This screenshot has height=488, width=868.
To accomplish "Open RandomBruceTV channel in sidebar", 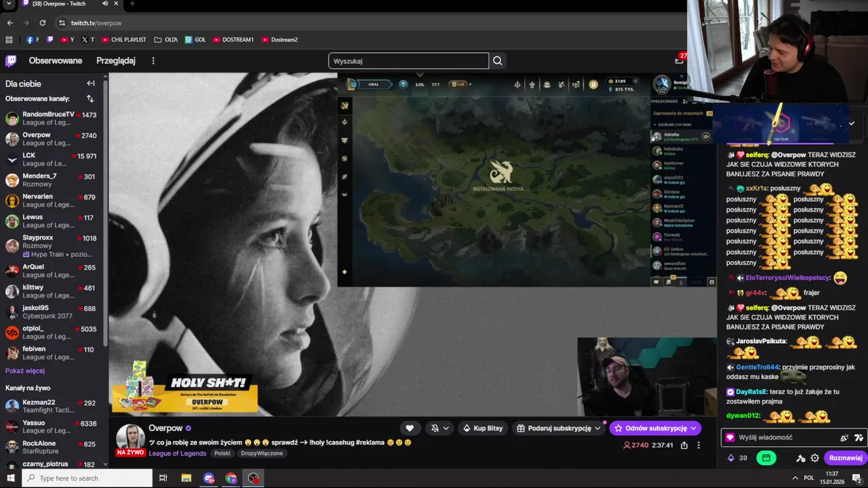I will 52,119.
